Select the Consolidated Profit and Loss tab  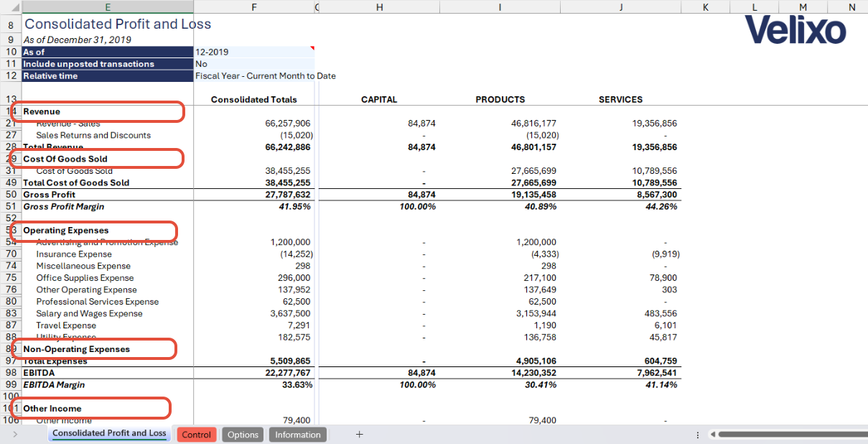[109, 433]
